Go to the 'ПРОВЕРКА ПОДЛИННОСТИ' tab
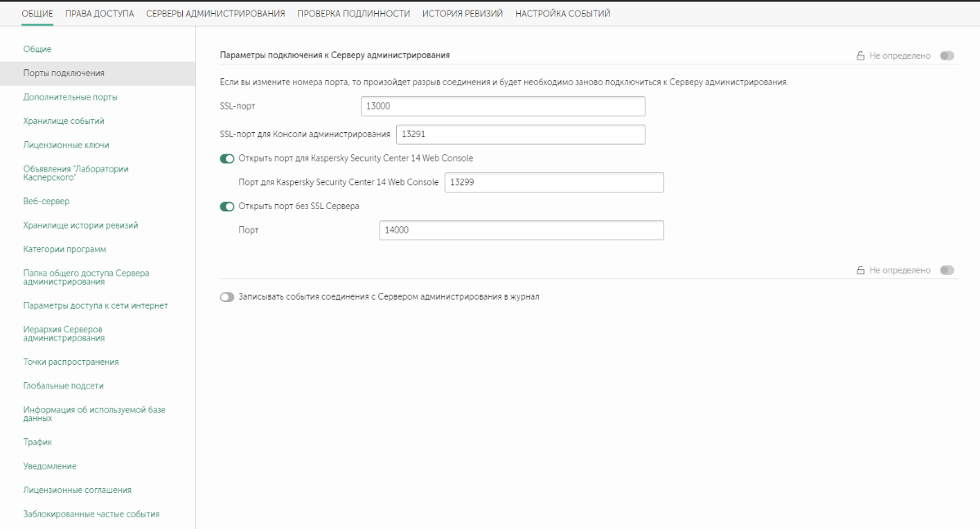 click(x=354, y=14)
